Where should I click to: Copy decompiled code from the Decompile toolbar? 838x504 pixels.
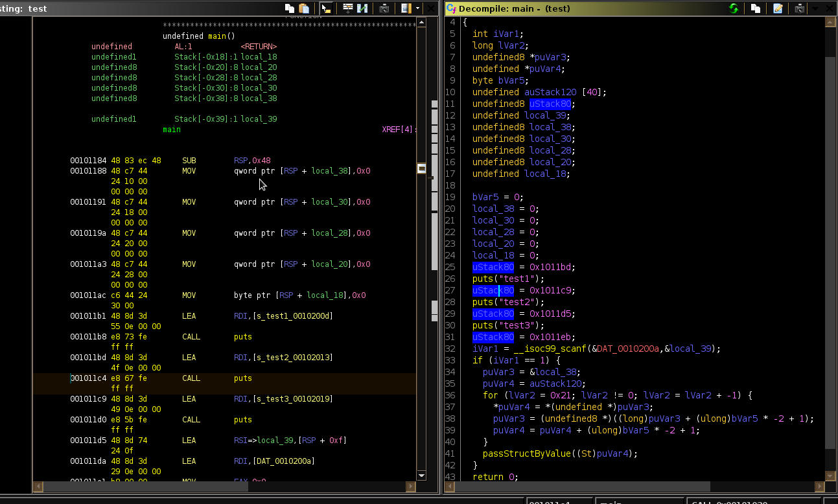tap(754, 8)
